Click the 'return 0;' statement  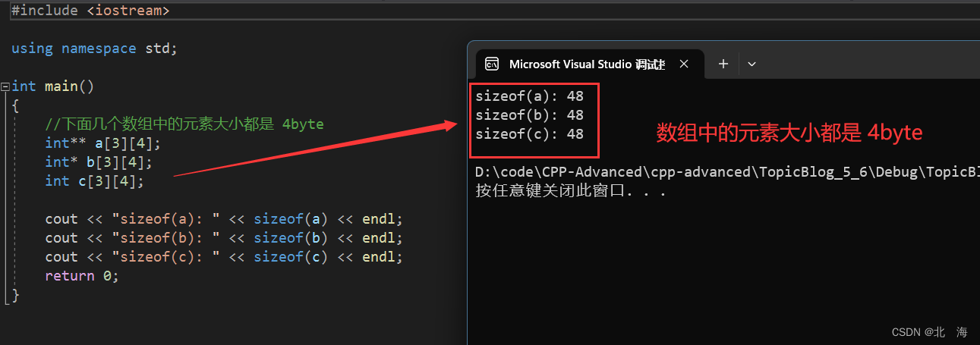(x=82, y=276)
